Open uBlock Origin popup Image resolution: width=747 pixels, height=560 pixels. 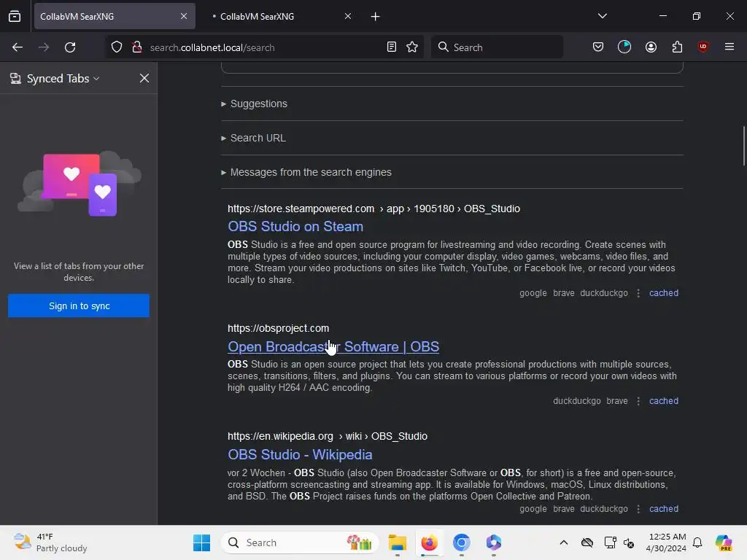(x=703, y=47)
